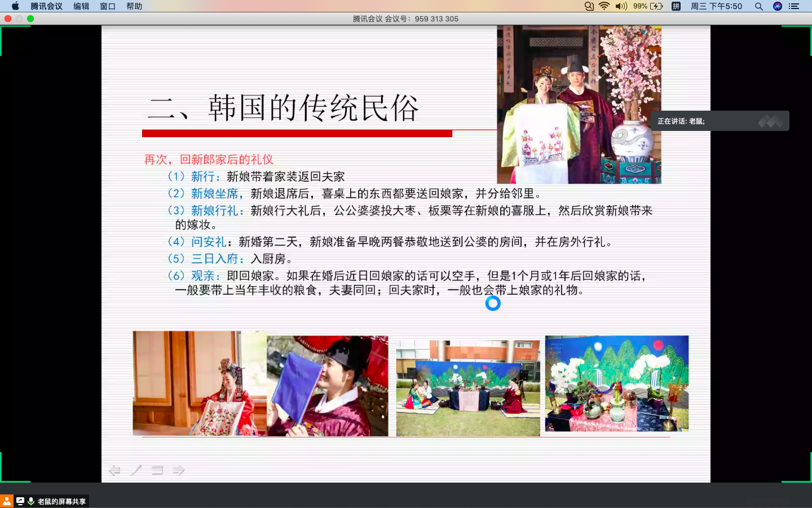Screen dimensions: 812x508
Task: Click the 老鼠的屏幕共享 label
Action: [61, 501]
